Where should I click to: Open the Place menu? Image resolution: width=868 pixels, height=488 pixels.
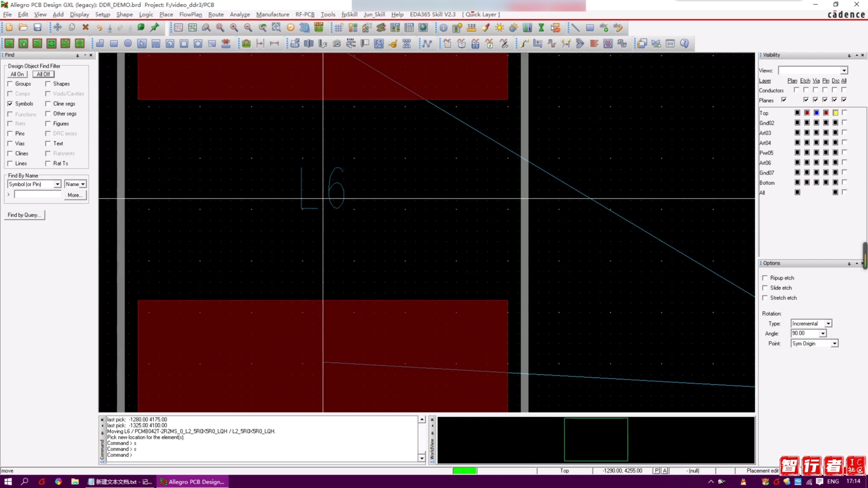pyautogui.click(x=166, y=14)
